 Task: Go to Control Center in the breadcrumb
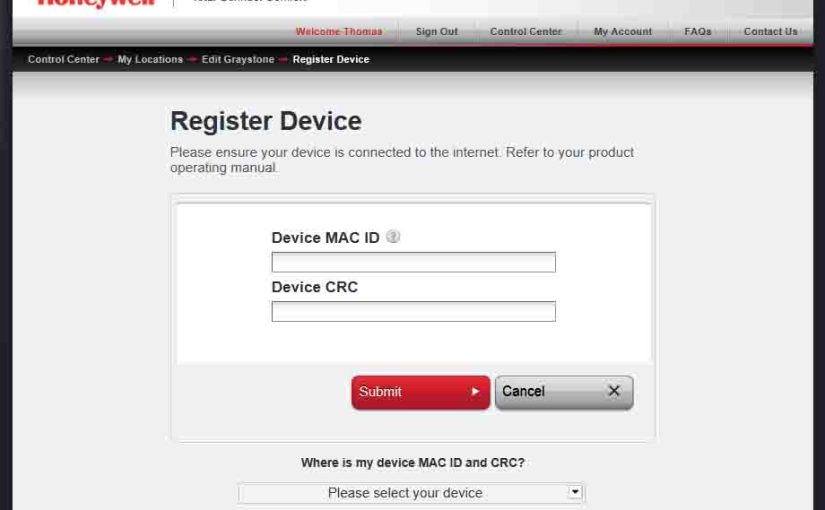[63, 59]
